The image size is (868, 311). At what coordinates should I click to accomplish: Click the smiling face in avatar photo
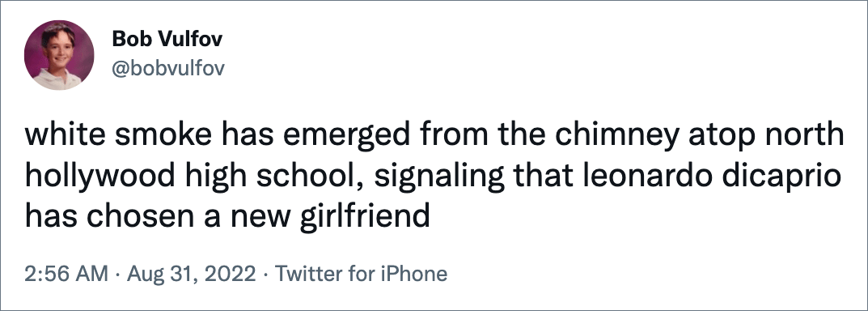(58, 50)
